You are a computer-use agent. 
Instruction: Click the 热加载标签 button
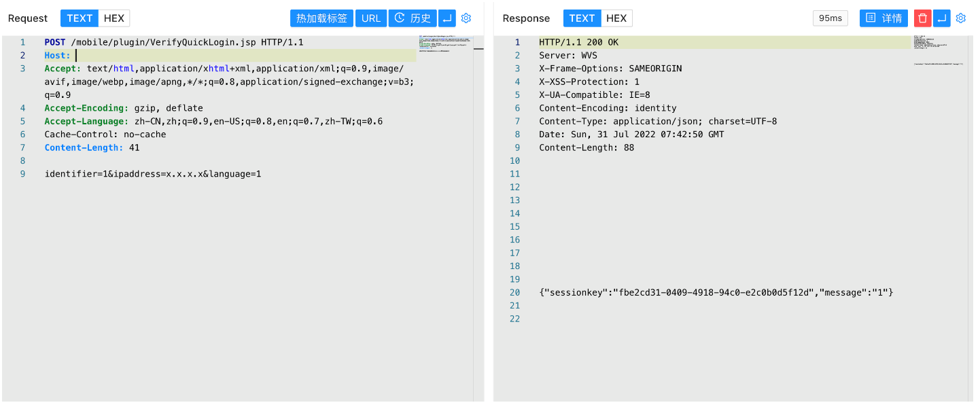pos(321,18)
